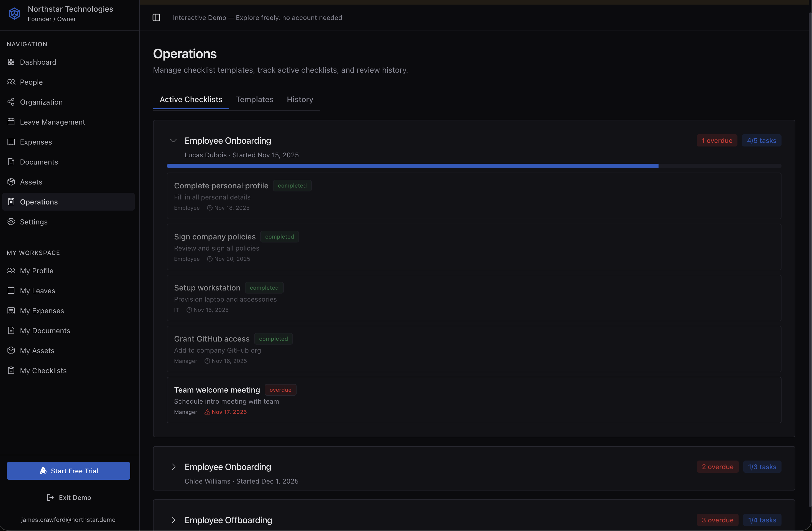Click the Start Free Trial button
The width and height of the screenshot is (812, 531).
pyautogui.click(x=68, y=471)
